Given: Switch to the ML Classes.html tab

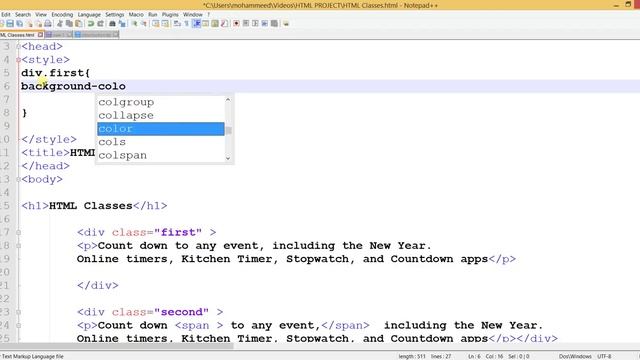Looking at the screenshot, I should coord(18,35).
